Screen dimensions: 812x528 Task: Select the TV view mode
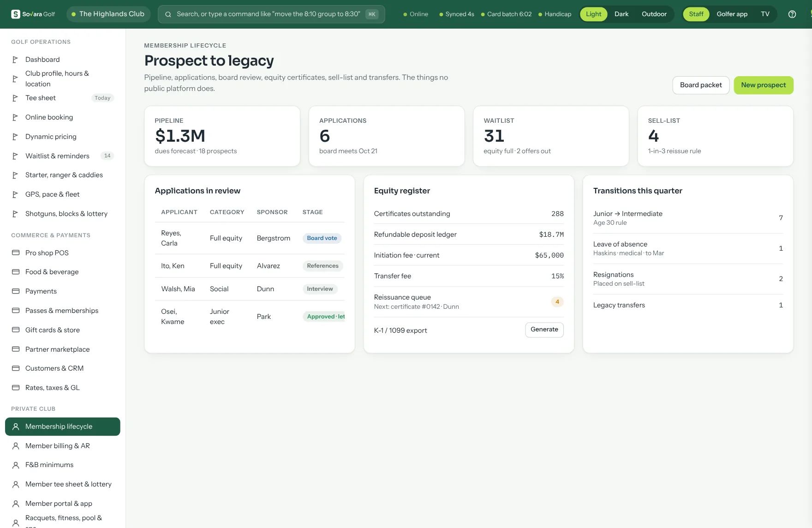[765, 14]
